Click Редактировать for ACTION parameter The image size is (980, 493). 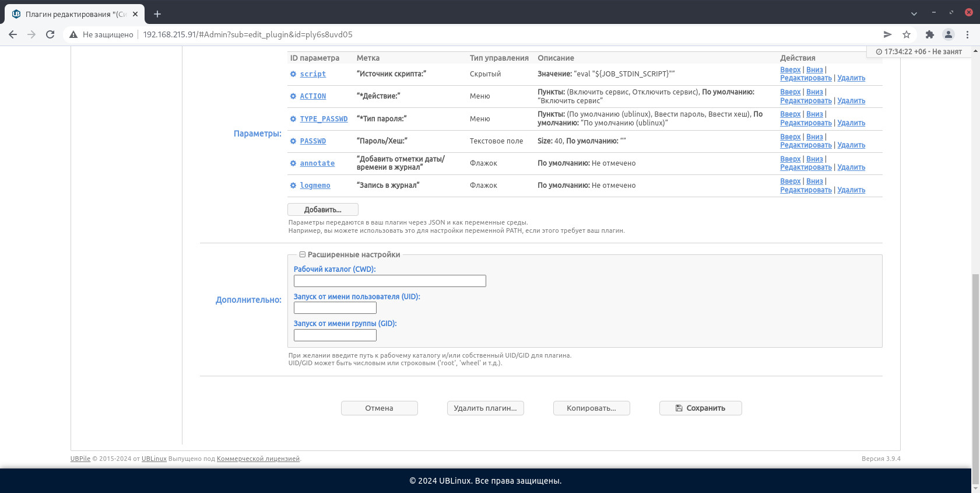[806, 100]
